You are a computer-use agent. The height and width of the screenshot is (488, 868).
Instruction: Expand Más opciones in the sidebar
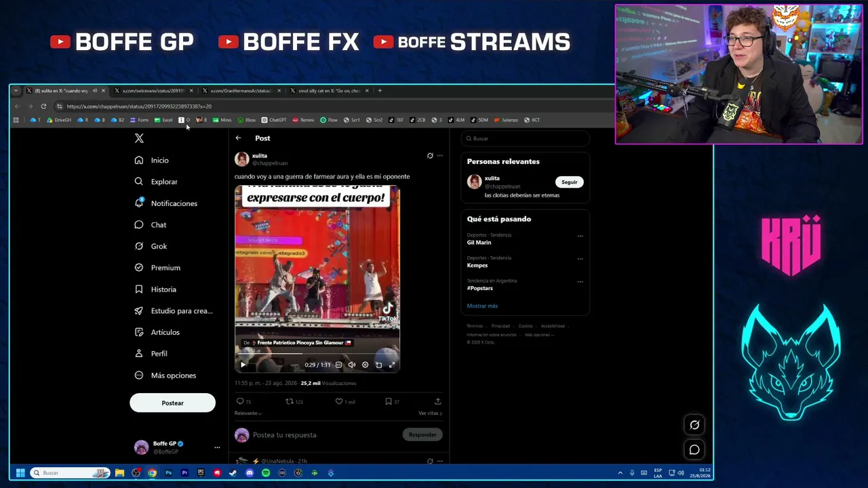pos(165,375)
